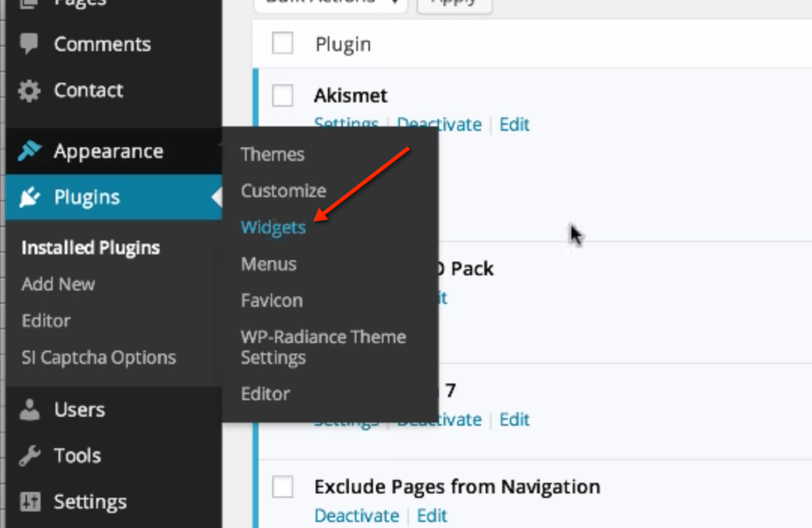Open SI Captcha Options

(x=99, y=357)
